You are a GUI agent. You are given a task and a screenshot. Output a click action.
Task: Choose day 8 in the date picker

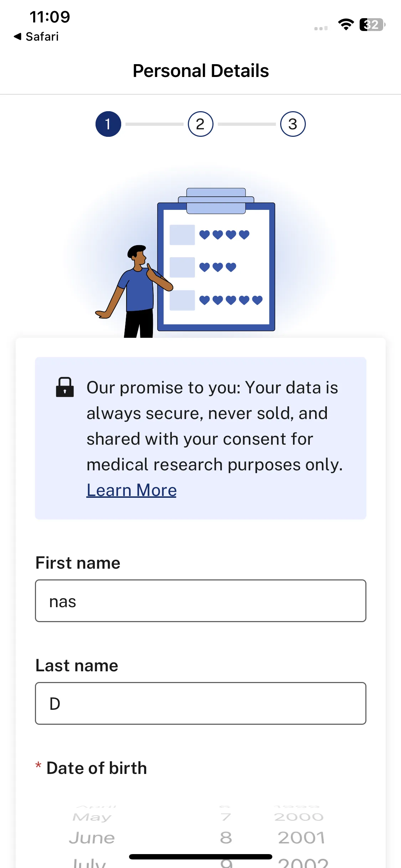[226, 838]
